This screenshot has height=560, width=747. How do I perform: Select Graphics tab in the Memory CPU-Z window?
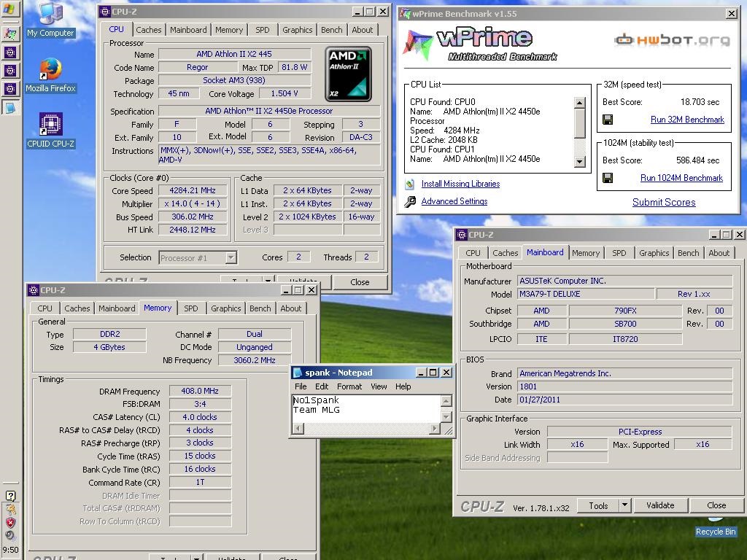click(226, 308)
